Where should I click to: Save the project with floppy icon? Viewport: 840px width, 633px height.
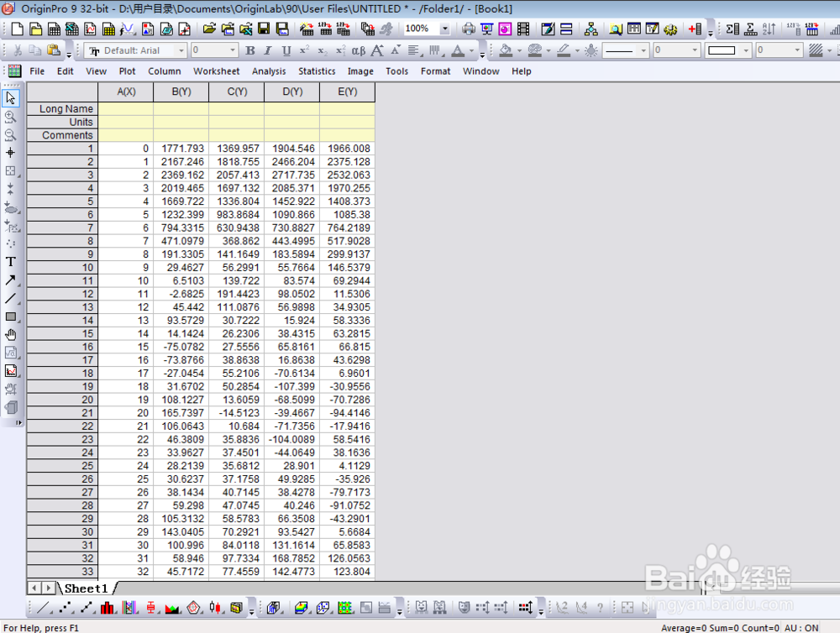(264, 29)
